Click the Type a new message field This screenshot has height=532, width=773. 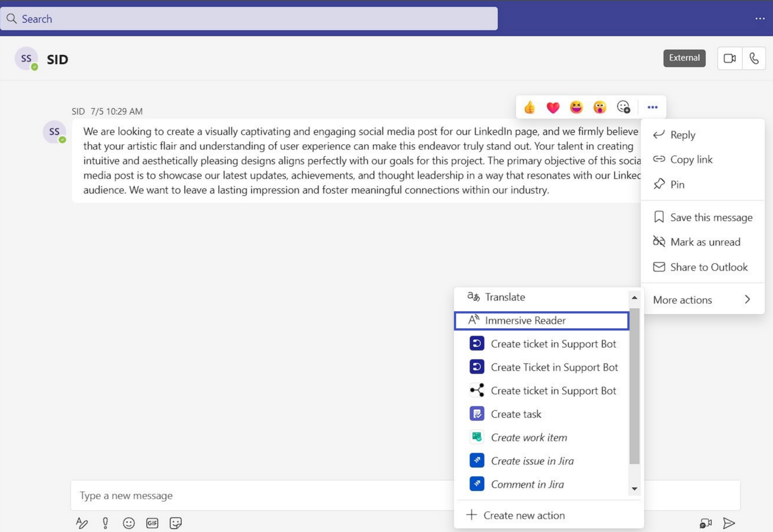tap(226, 495)
